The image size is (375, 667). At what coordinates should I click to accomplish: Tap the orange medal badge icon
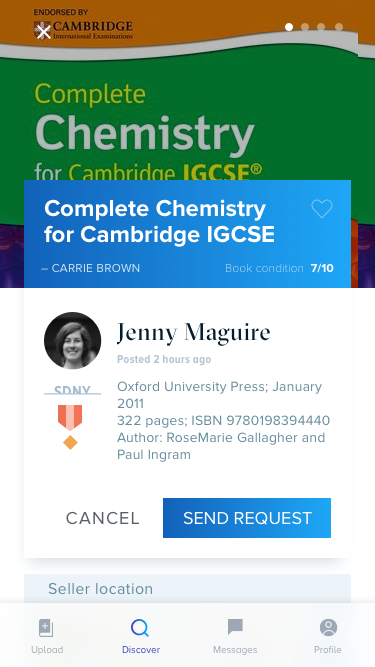tap(70, 418)
